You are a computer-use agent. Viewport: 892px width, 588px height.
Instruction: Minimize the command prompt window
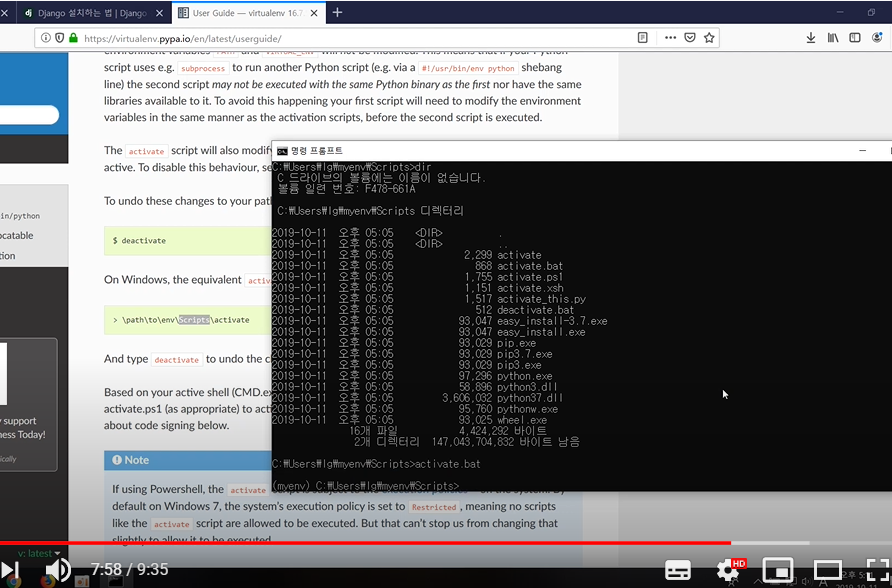tap(862, 151)
